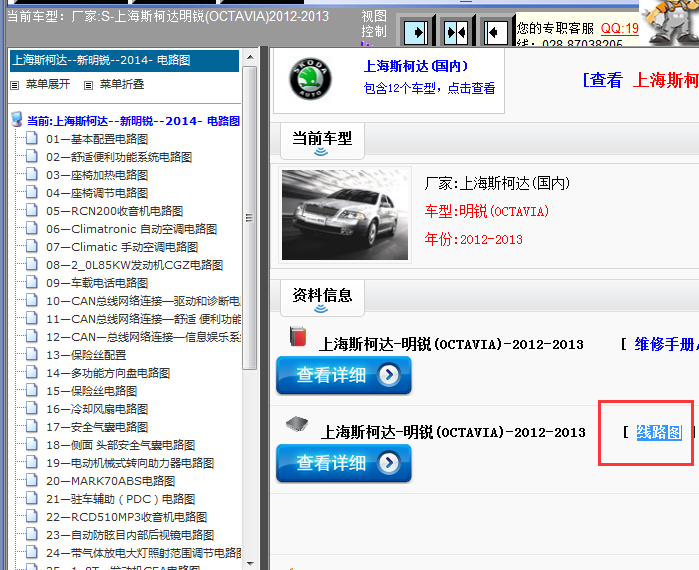
Task: Click the [查看 上海斯柯 link at top right
Action: [641, 81]
